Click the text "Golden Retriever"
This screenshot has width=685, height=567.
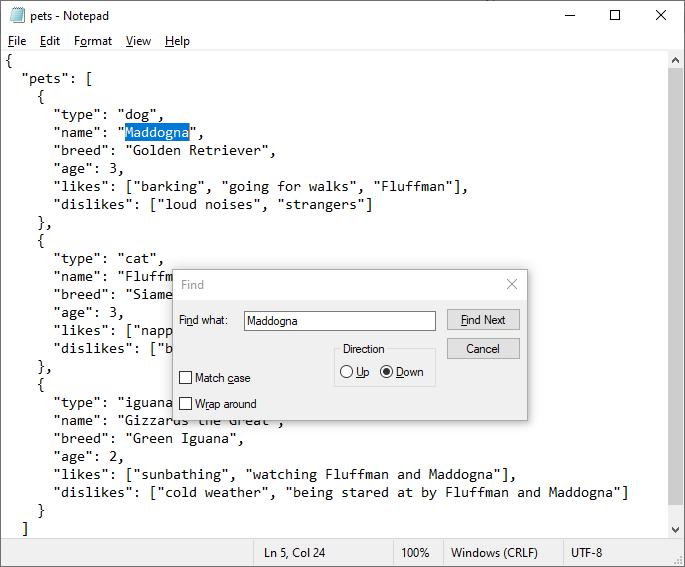coord(197,151)
